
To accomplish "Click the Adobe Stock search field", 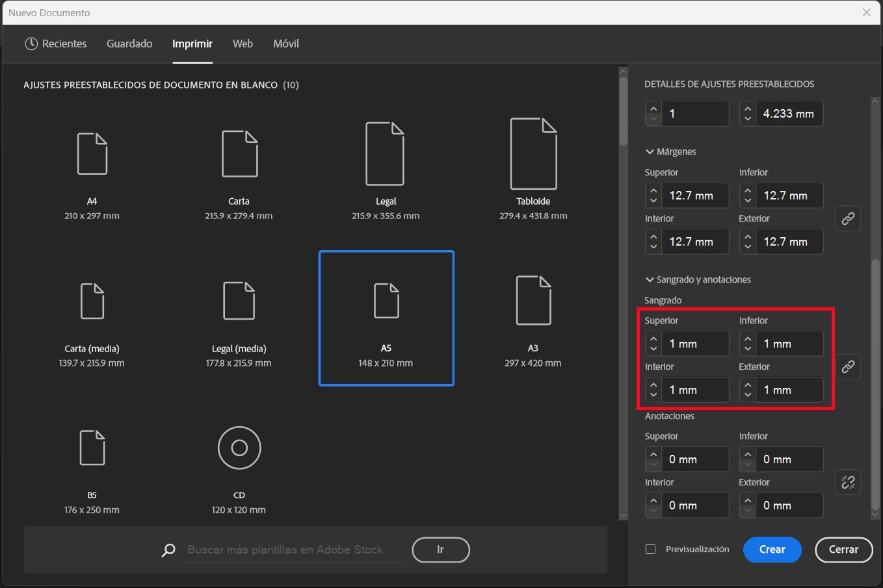I will tap(293, 550).
